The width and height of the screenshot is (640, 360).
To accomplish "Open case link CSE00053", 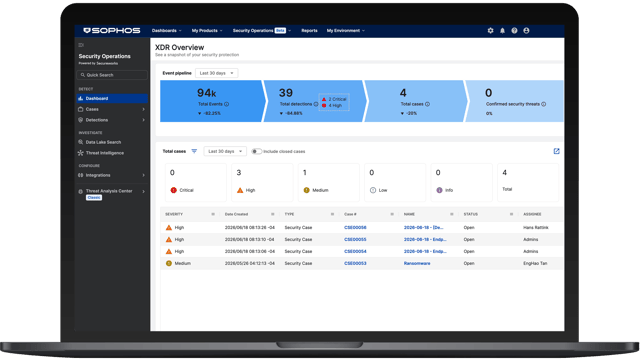I will pos(355,263).
